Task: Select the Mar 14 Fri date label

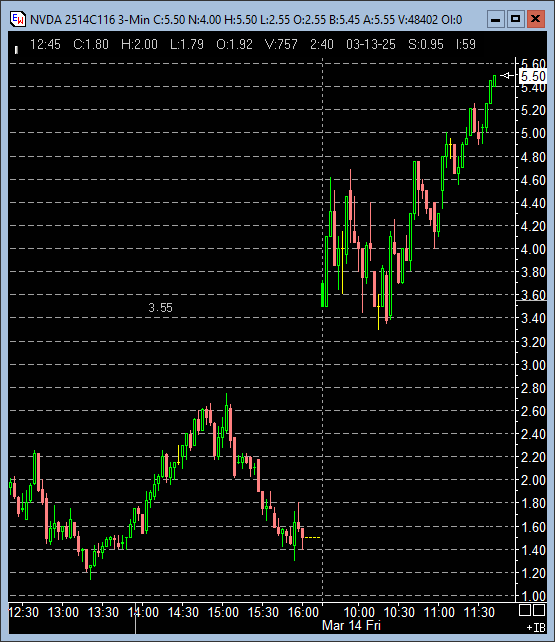Action: (351, 626)
